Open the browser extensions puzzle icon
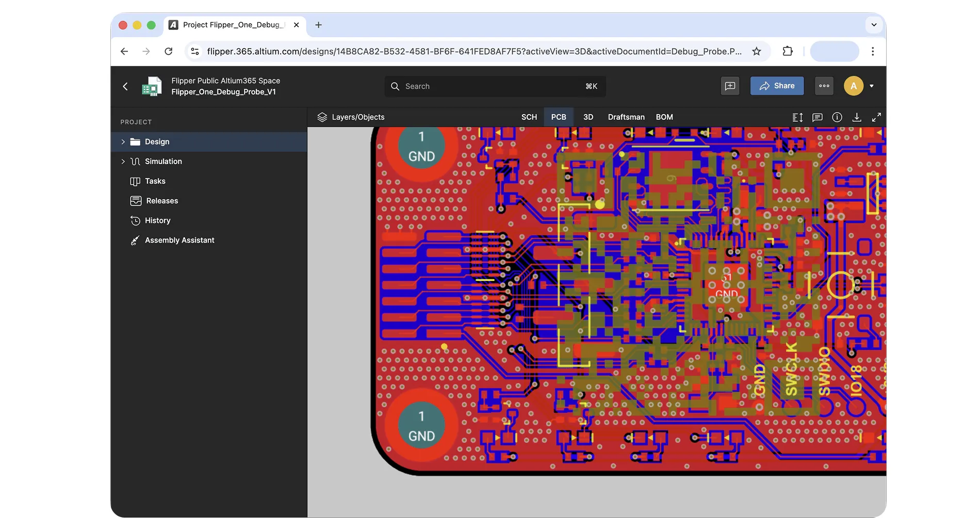The image size is (980, 530). tap(788, 51)
